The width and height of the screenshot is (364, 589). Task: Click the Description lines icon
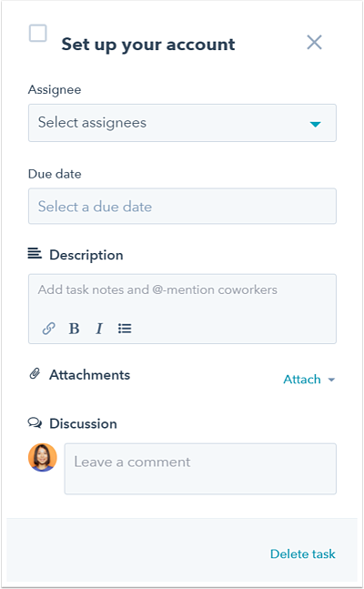35,254
